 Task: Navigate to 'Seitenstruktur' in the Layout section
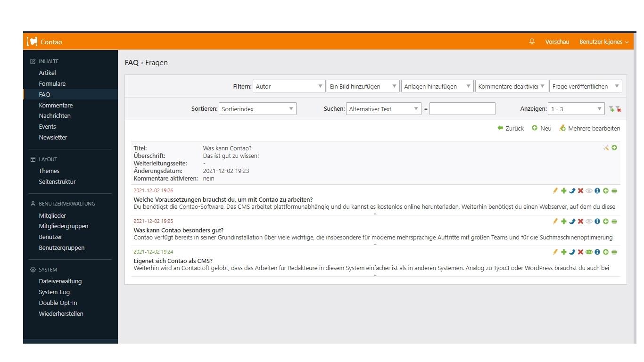(56, 181)
